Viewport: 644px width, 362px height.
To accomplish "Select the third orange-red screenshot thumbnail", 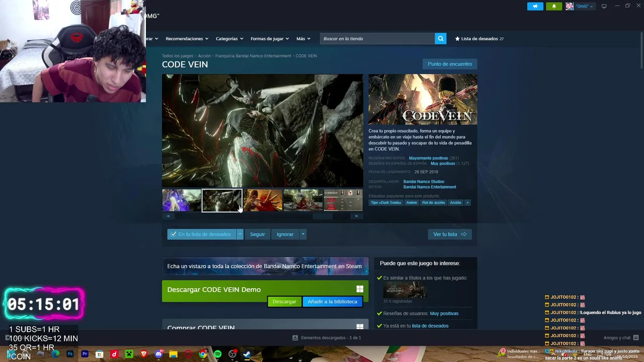I will tap(263, 200).
